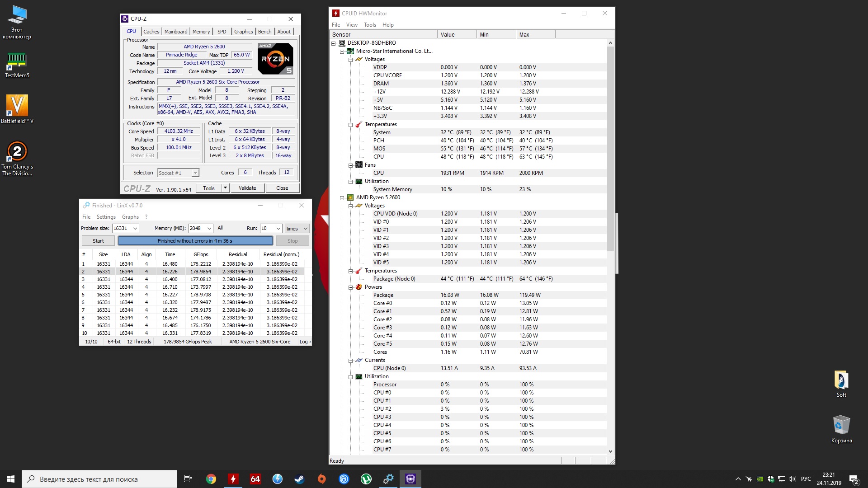The width and height of the screenshot is (868, 488).
Task: Collapse the AMD Ryzen 5 2600 tree node
Action: [x=342, y=197]
